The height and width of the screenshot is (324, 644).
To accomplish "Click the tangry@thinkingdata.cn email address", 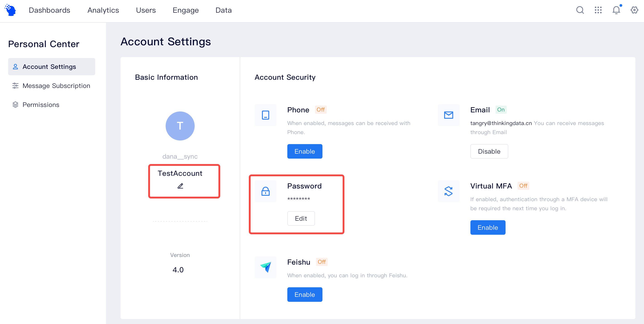I will coord(501,123).
